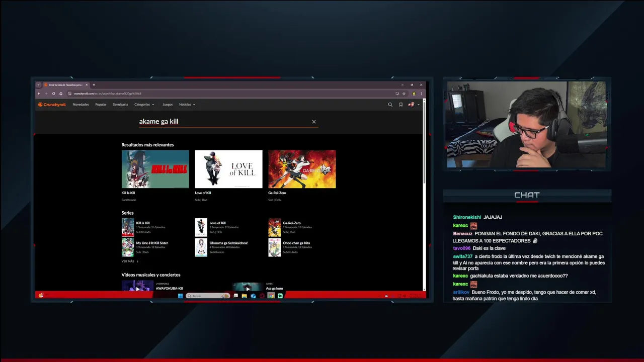Go back with the browser back arrow

click(x=39, y=94)
